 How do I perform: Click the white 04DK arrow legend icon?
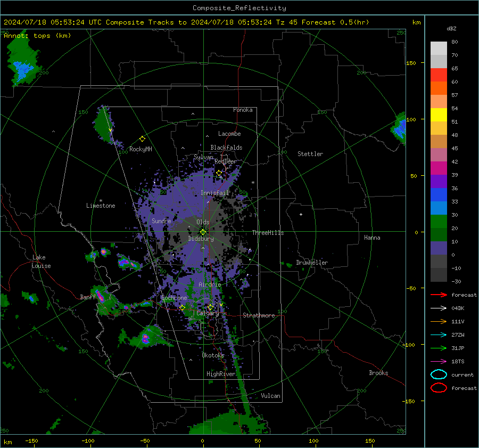click(x=439, y=308)
